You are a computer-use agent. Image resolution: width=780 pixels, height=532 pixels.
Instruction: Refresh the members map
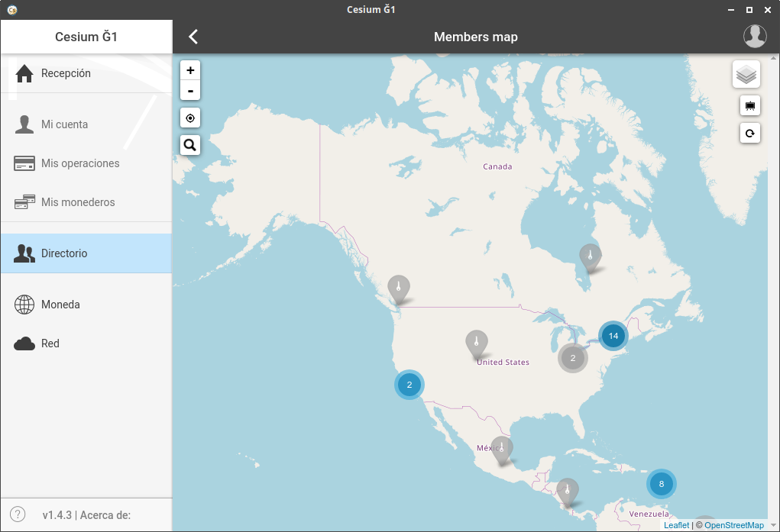click(750, 134)
